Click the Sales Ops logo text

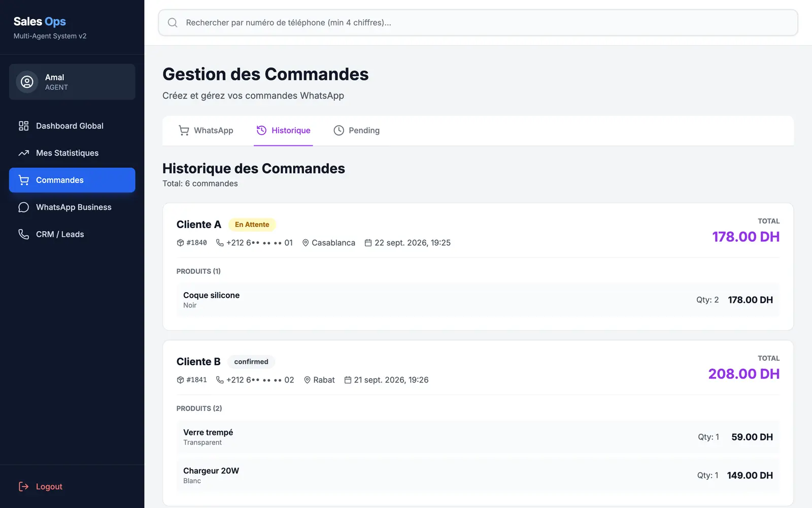click(x=40, y=21)
